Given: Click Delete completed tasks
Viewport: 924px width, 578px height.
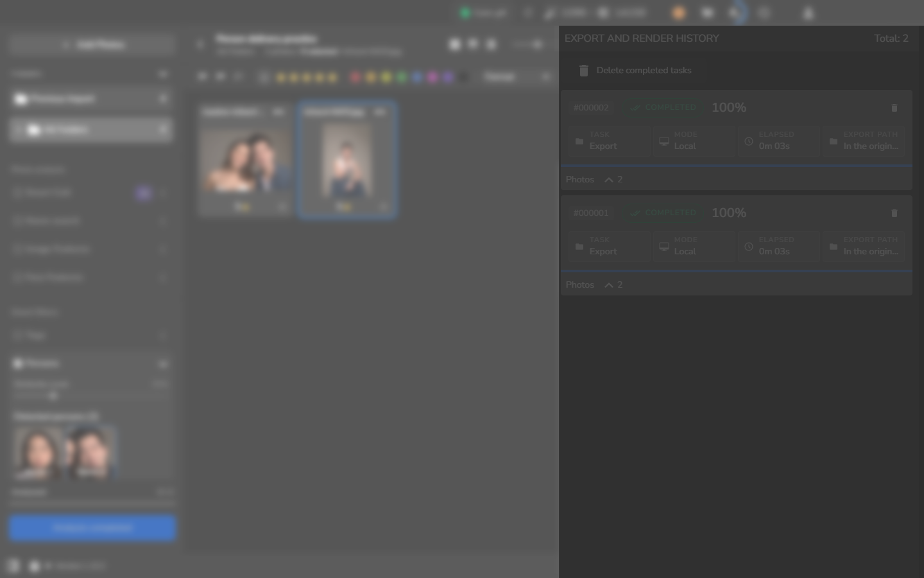Looking at the screenshot, I should (635, 71).
